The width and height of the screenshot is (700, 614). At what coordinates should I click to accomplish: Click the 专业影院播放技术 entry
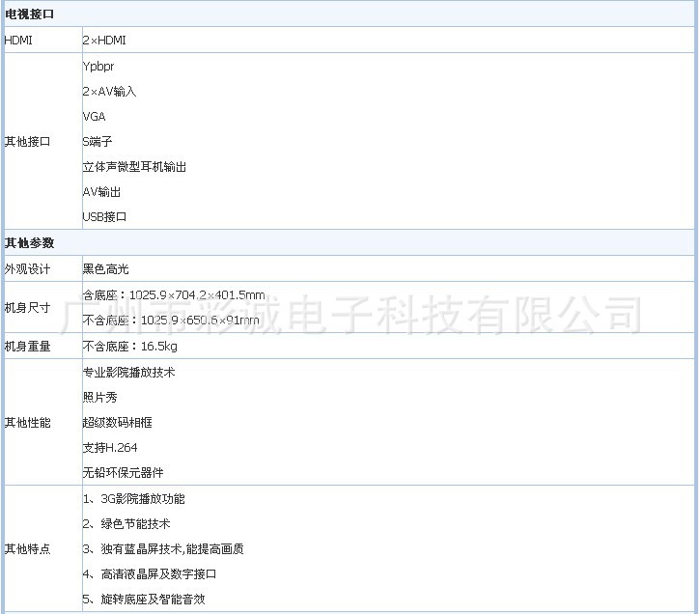click(128, 372)
